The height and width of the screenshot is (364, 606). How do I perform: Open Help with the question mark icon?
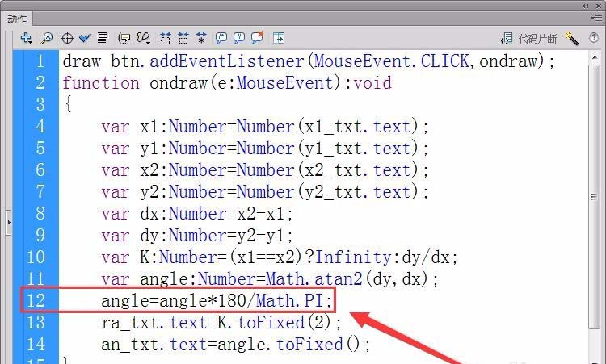pyautogui.click(x=594, y=37)
